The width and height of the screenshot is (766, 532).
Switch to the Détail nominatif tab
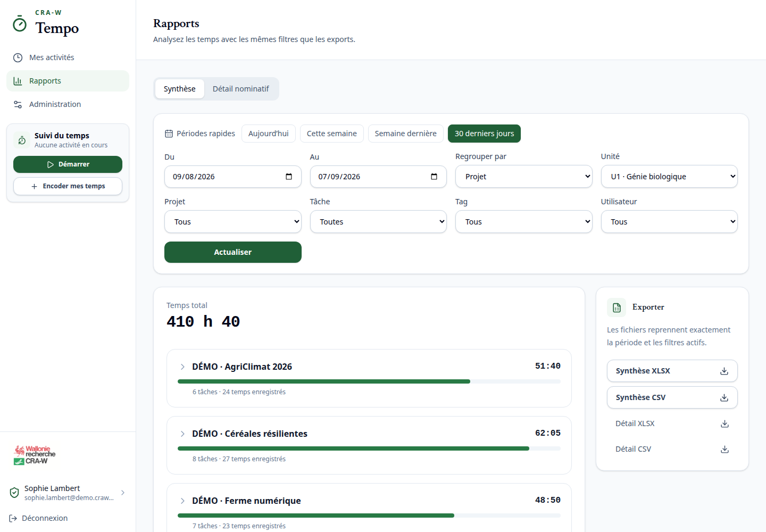coord(241,89)
